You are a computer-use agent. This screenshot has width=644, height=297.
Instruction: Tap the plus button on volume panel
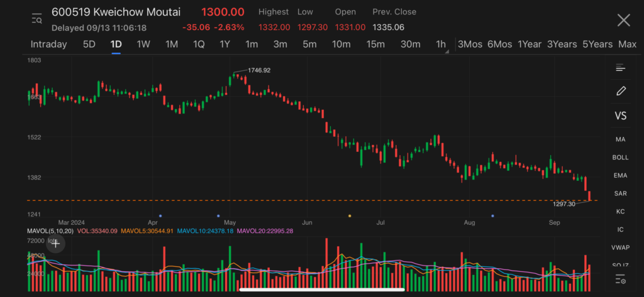tap(55, 246)
